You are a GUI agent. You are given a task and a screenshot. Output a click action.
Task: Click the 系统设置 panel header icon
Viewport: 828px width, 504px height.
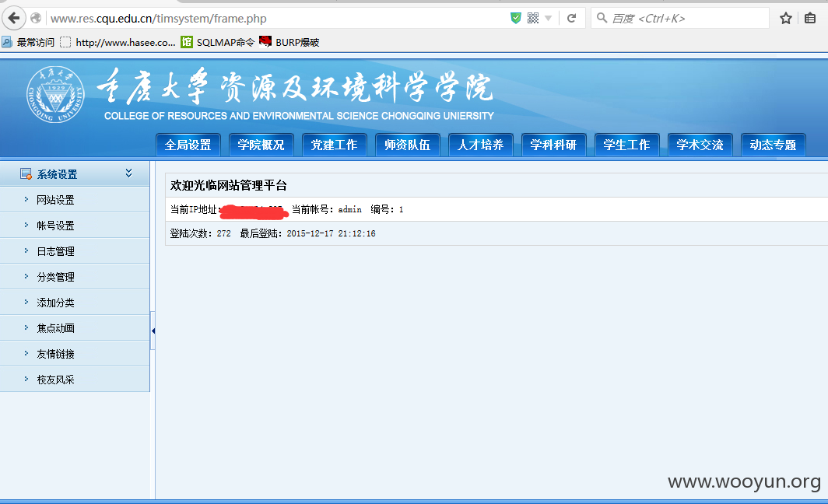[x=26, y=173]
